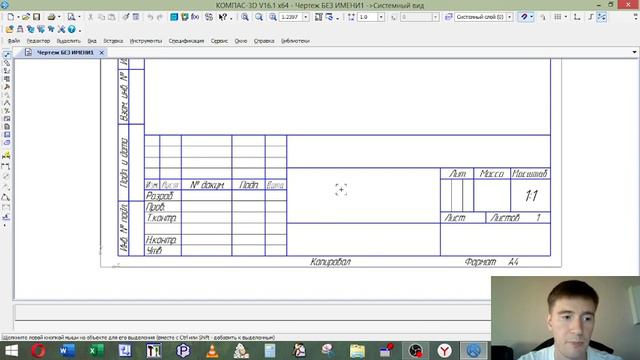Save the drawing with the floppy disk icon
Screen dimensions: 640x360
[x=37, y=17]
